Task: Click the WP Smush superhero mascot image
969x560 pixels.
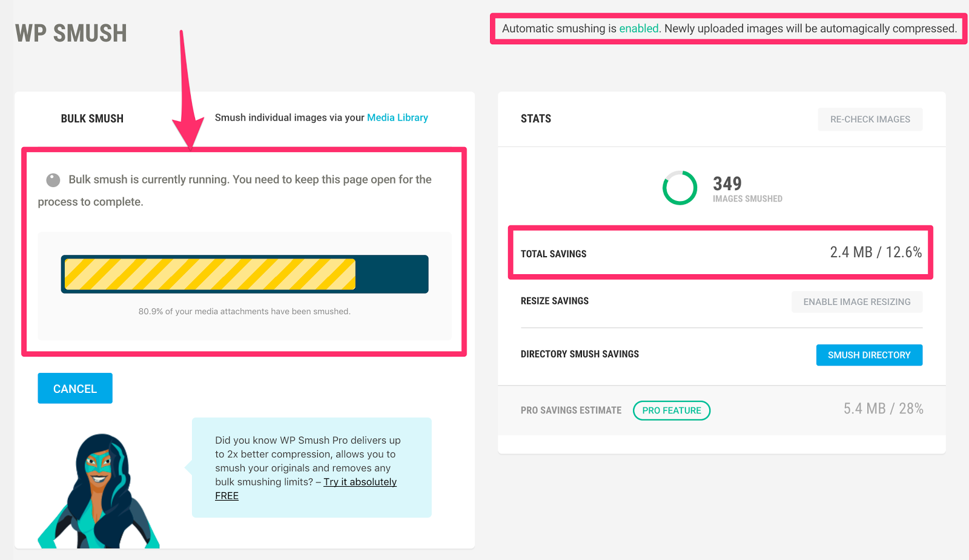Action: (x=99, y=491)
